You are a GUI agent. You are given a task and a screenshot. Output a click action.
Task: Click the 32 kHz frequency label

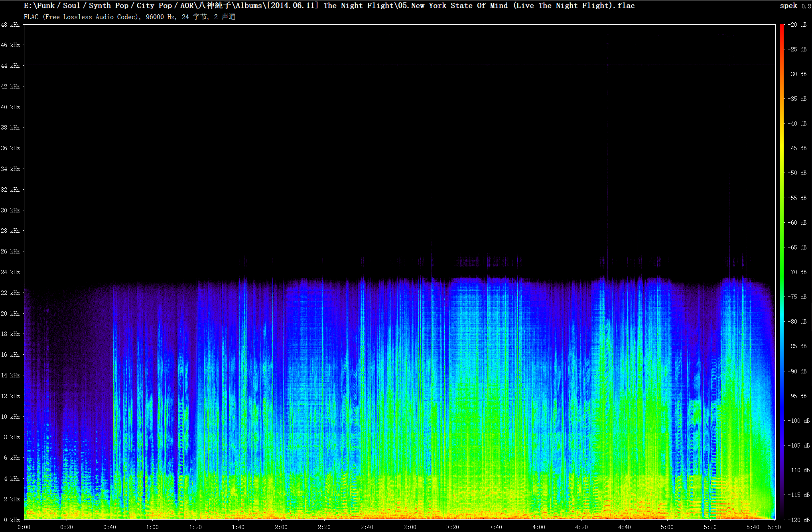pyautogui.click(x=10, y=190)
